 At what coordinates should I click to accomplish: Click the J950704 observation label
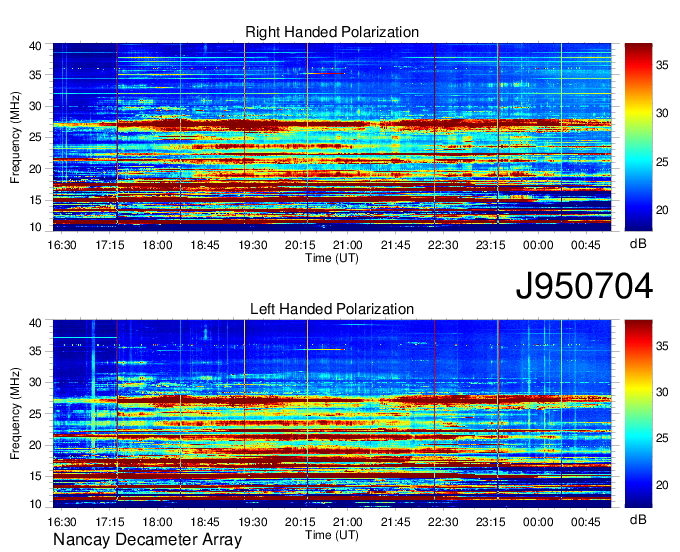tap(584, 286)
